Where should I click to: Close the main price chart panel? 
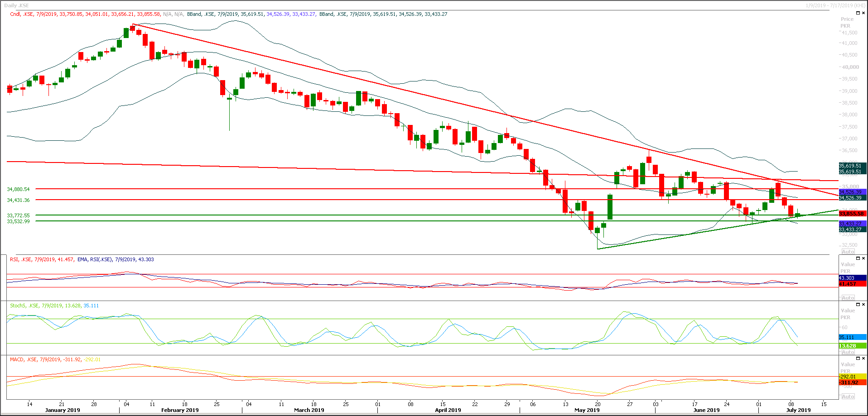864,13
